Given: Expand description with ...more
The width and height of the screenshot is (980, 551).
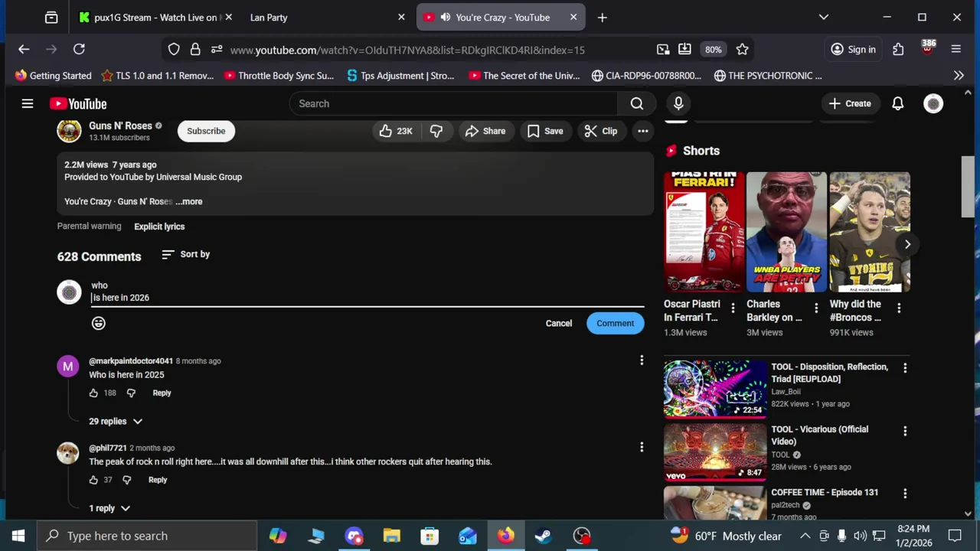Looking at the screenshot, I should (x=189, y=201).
